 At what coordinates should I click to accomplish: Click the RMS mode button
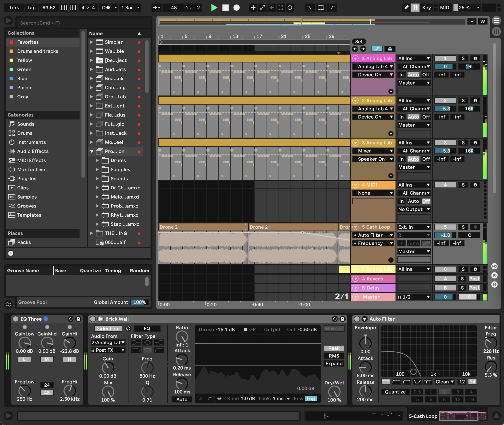(334, 356)
